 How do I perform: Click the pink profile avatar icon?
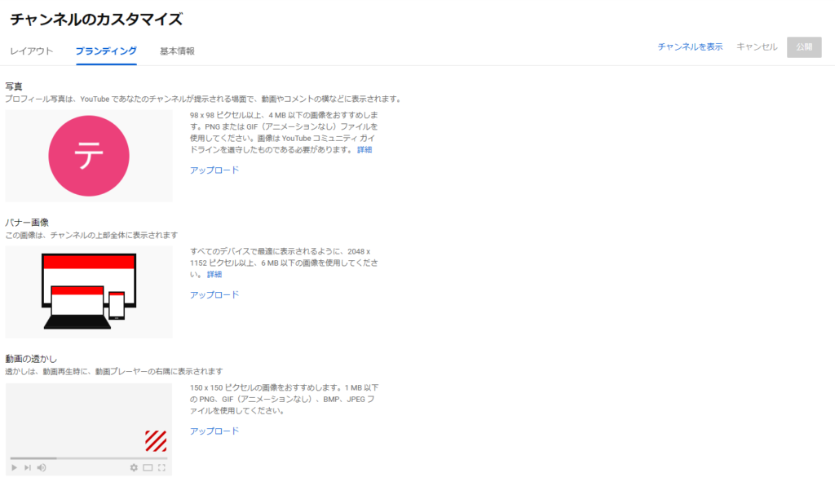pyautogui.click(x=89, y=155)
